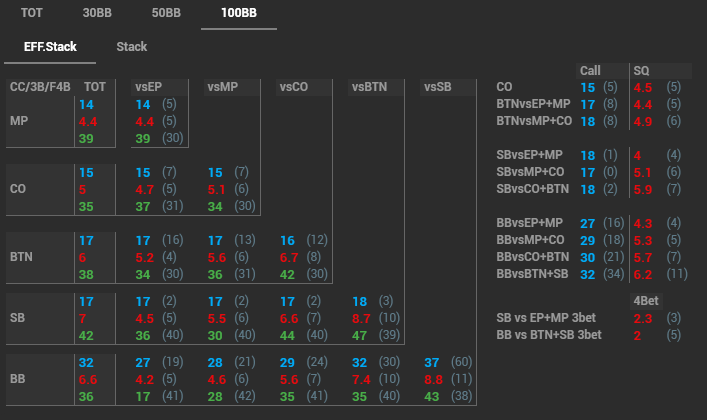Click the Call column header
The image size is (707, 420).
click(590, 71)
